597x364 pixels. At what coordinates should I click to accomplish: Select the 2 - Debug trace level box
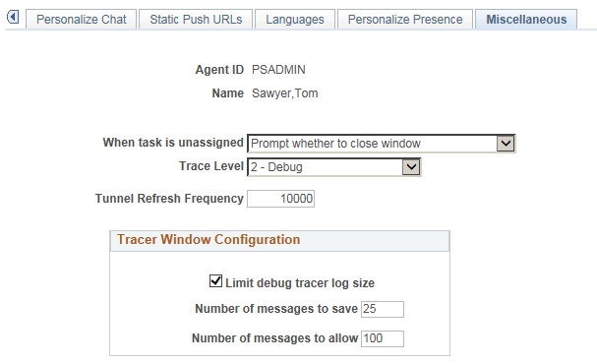point(334,167)
